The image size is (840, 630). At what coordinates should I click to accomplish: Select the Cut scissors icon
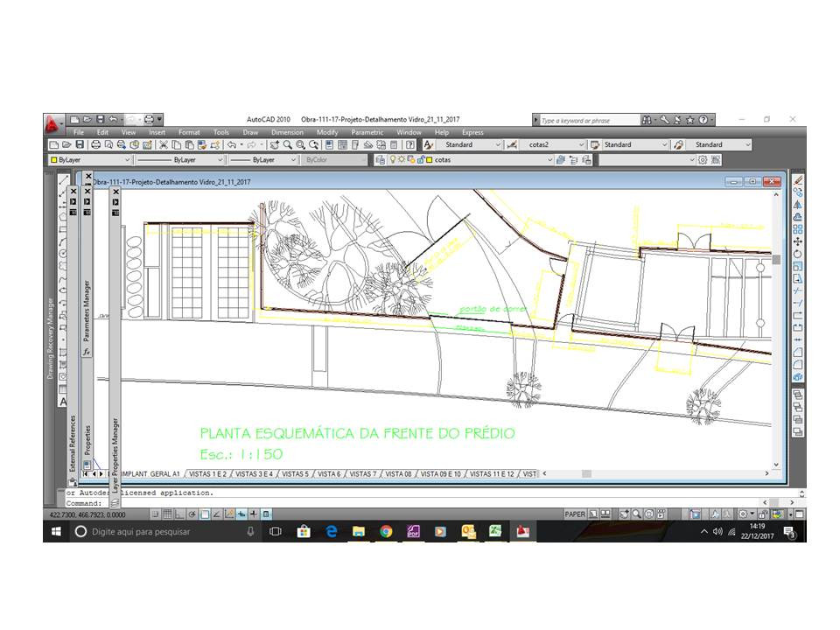tap(164, 144)
